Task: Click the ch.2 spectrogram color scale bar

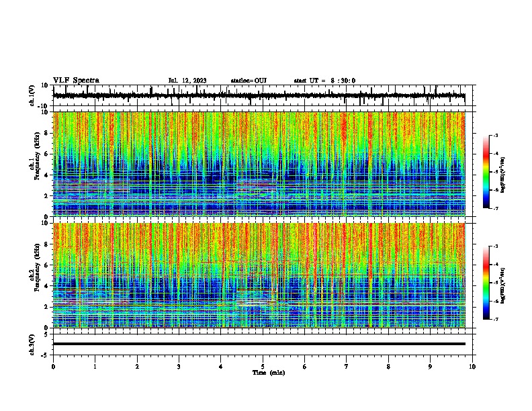Action: 486,283
